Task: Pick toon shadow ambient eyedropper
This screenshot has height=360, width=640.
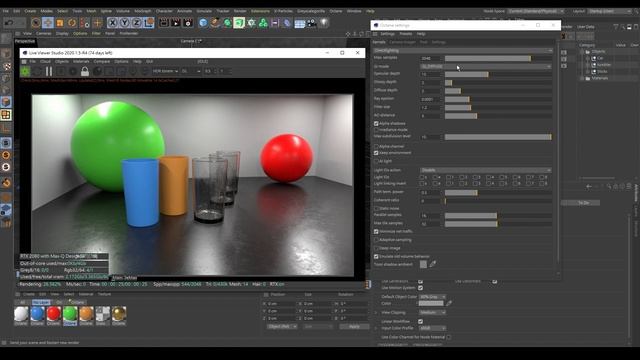Action: pos(433,264)
